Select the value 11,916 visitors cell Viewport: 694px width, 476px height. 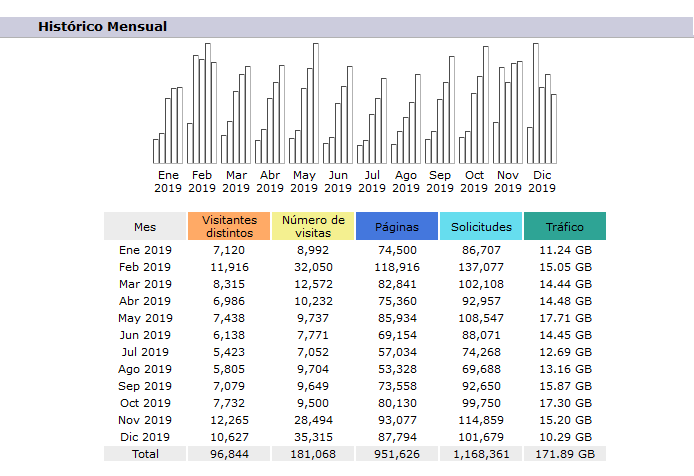(229, 267)
